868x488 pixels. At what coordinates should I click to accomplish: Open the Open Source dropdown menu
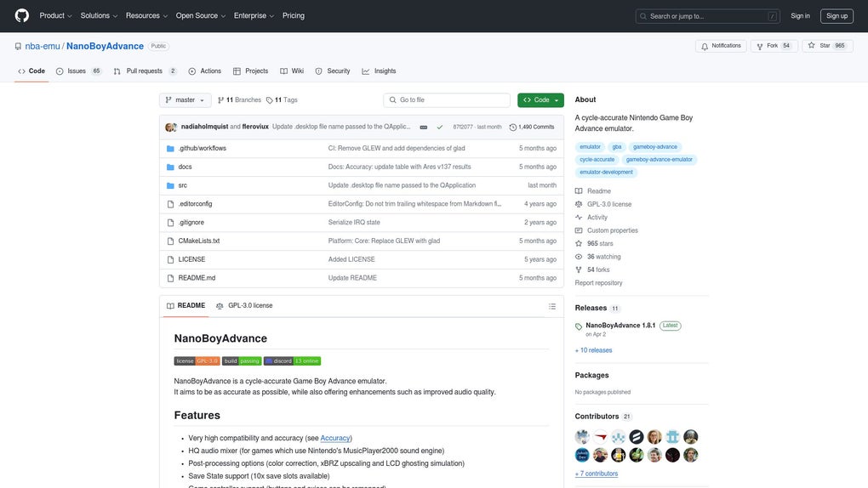[x=200, y=15]
